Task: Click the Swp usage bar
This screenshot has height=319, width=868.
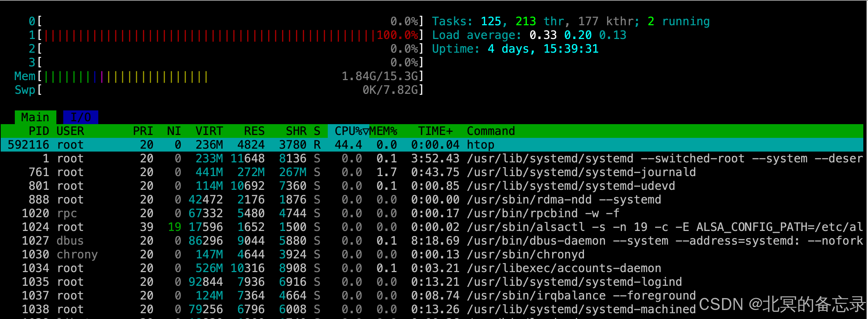Action: click(219, 90)
